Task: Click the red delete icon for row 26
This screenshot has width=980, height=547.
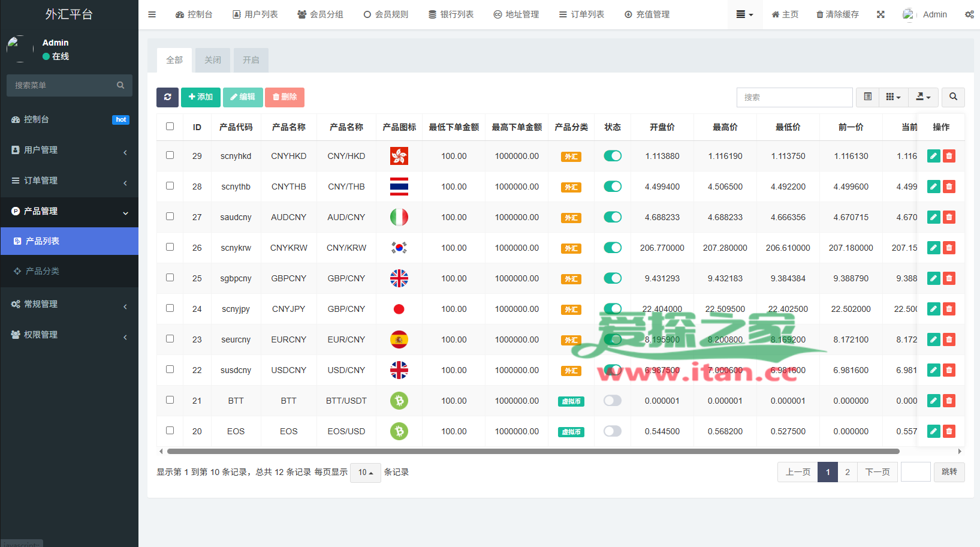Action: 949,248
